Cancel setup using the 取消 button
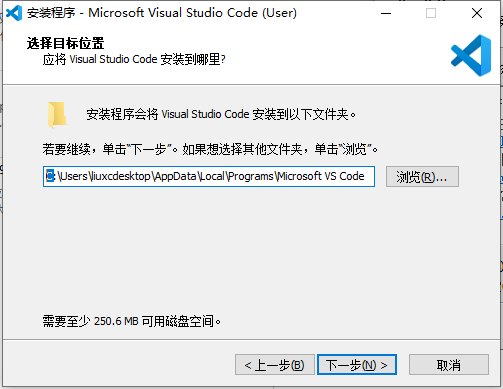Screen dimensions: 503x389 pyautogui.click(x=449, y=365)
